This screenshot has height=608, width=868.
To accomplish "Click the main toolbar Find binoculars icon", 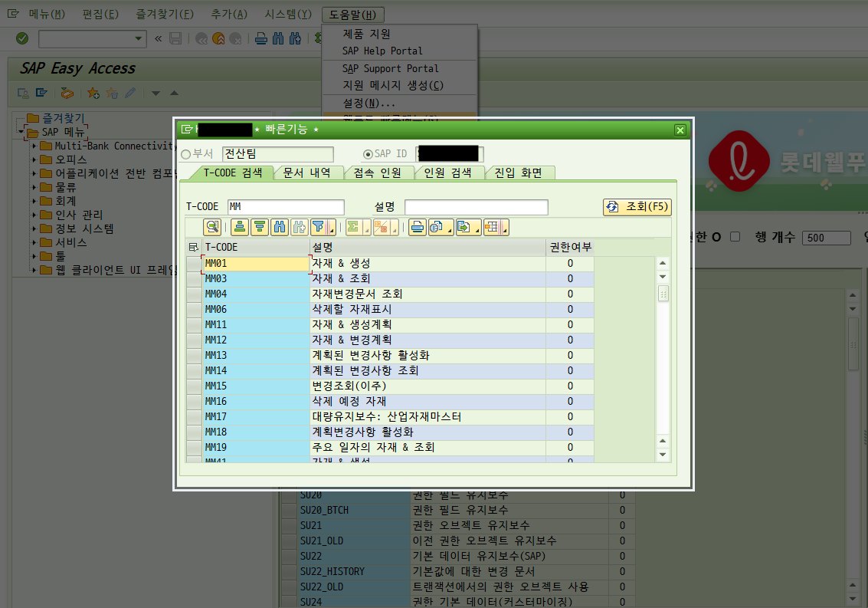I will (278, 38).
